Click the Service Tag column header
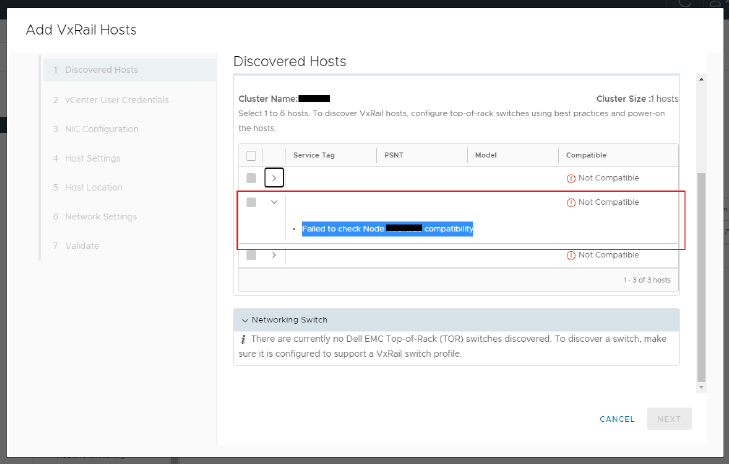 click(x=314, y=155)
